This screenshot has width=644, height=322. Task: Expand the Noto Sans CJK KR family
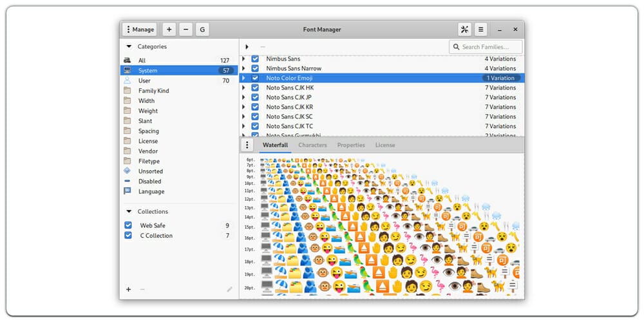(243, 107)
